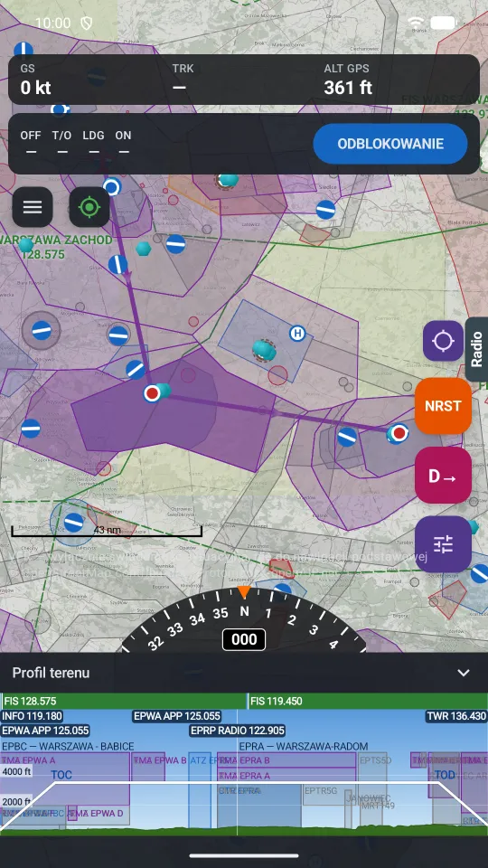Tap the shield icon in status bar
Screen dimensions: 488x868
(x=86, y=23)
